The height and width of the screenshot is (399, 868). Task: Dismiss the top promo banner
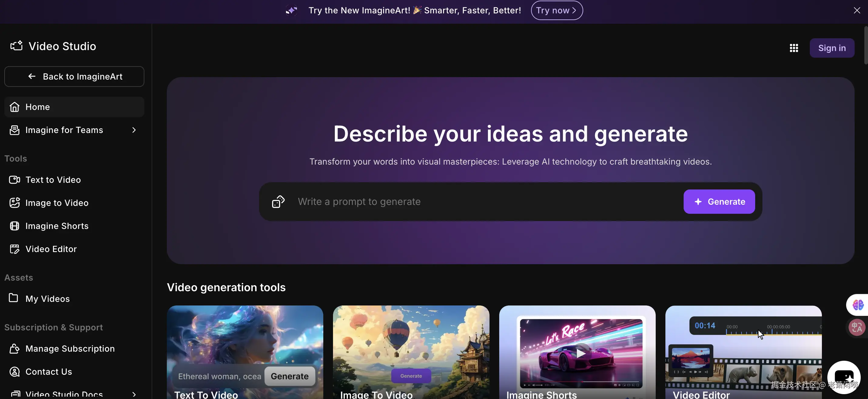856,10
